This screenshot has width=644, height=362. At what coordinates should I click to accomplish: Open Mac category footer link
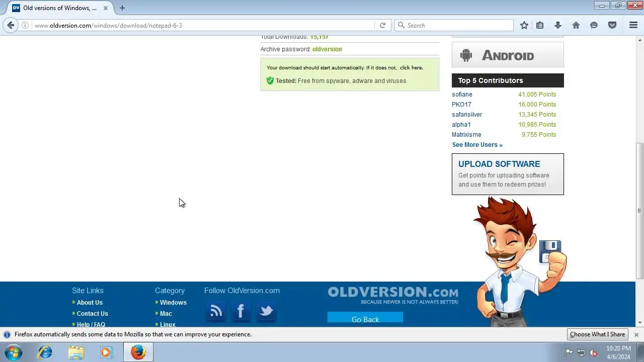(166, 314)
